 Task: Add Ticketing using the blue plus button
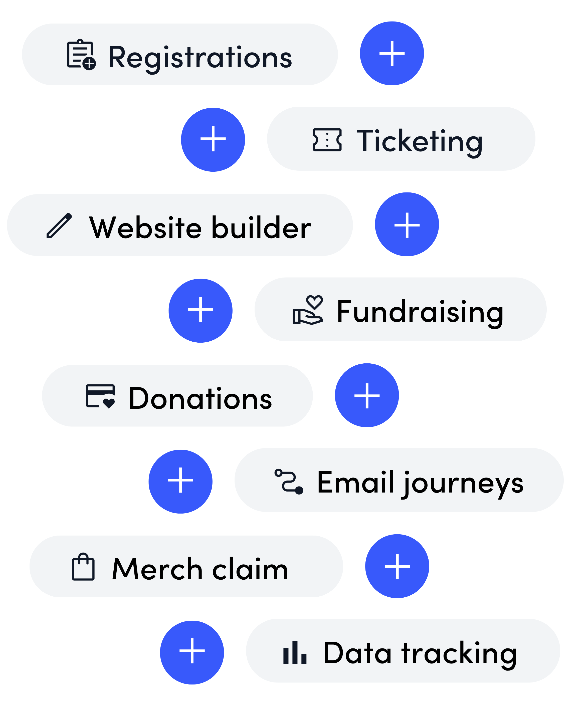[213, 139]
